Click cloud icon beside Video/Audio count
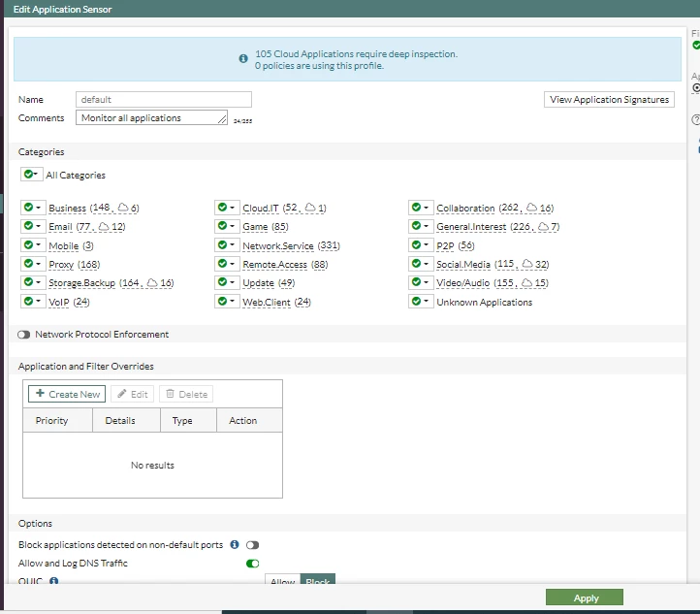The image size is (700, 614). click(x=527, y=282)
